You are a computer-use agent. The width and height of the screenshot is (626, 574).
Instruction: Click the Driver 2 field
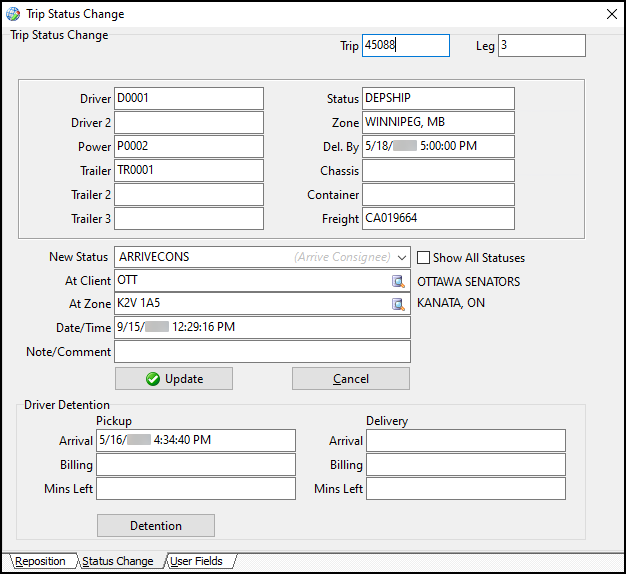(x=189, y=123)
